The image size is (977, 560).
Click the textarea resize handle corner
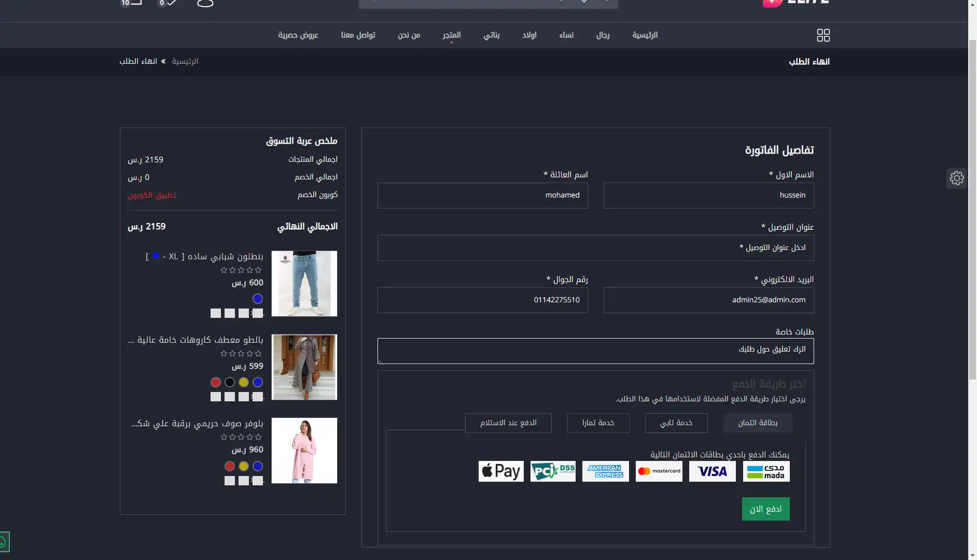(x=381, y=361)
